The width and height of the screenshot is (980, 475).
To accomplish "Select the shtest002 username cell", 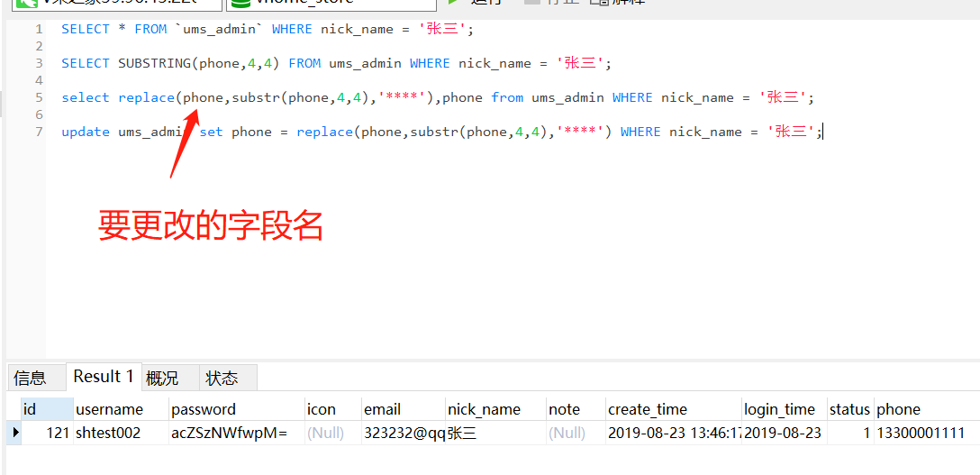I will pyautogui.click(x=122, y=433).
